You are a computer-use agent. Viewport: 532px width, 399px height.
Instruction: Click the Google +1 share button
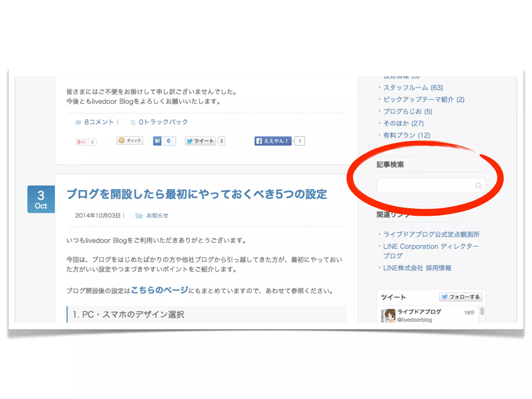[81, 142]
